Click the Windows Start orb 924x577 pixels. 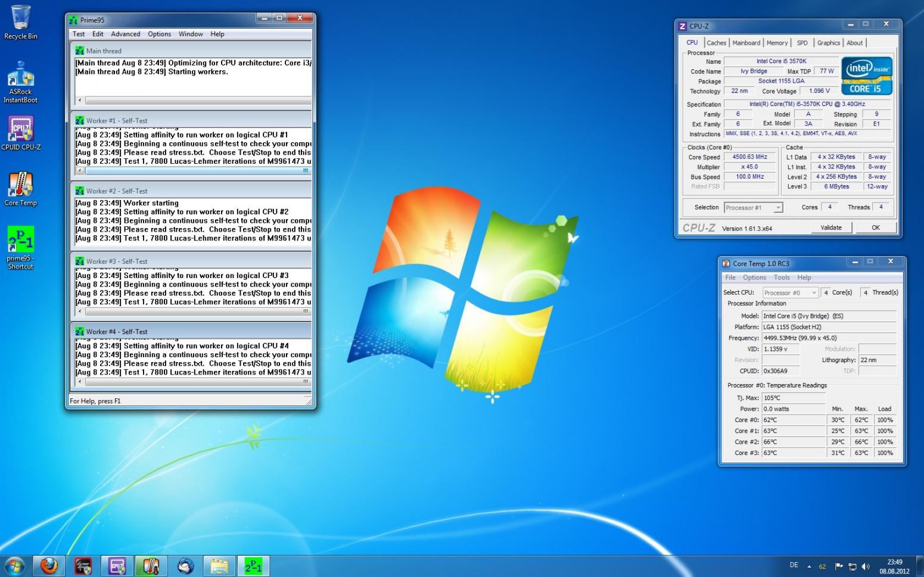(x=15, y=565)
